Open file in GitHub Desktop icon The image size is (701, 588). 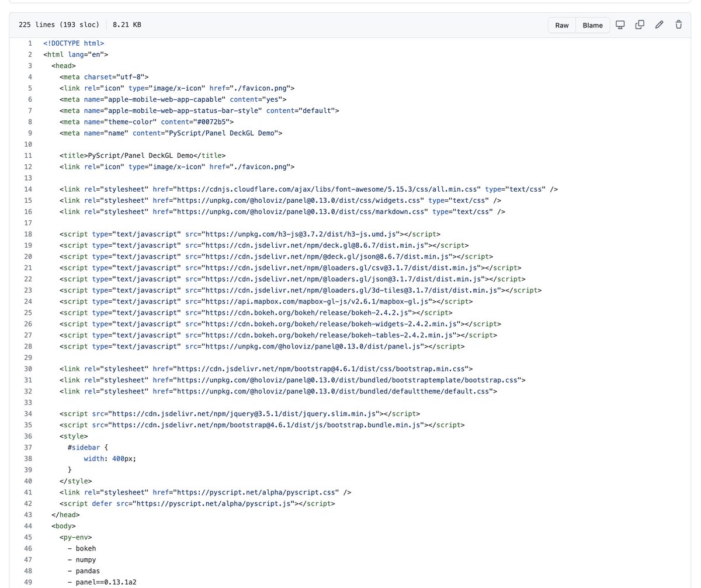point(620,25)
